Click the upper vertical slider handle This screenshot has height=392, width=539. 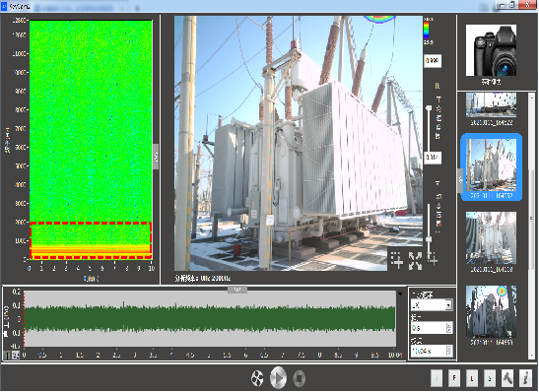429,108
